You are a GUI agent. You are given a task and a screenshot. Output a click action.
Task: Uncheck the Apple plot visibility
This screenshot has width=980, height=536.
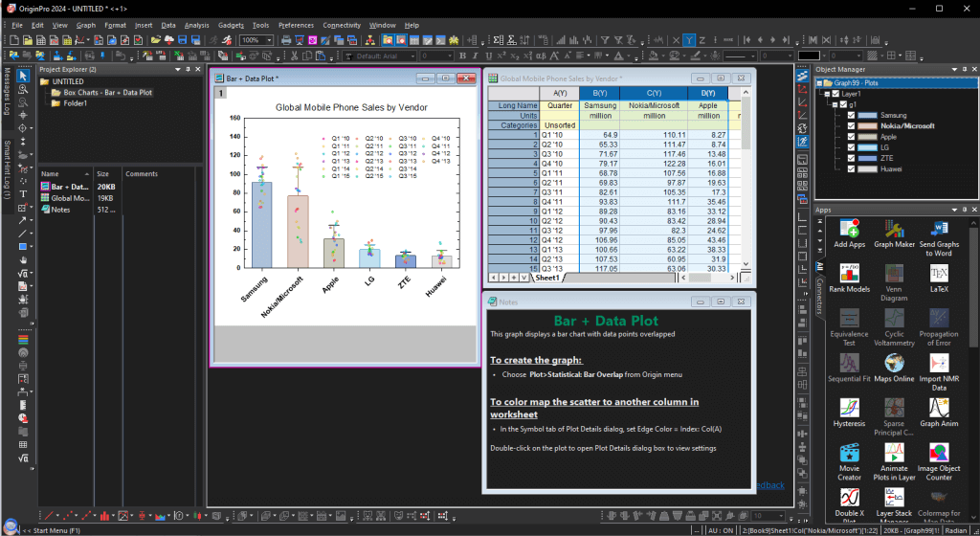(851, 136)
